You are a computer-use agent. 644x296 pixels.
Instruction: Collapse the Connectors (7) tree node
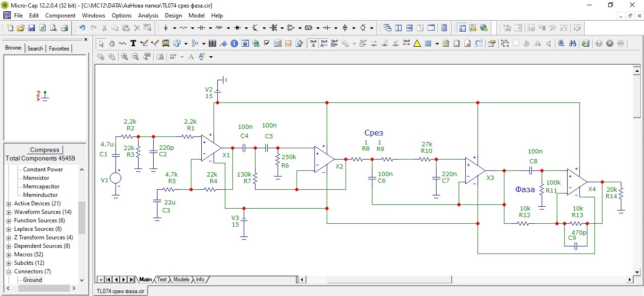[x=9, y=271]
